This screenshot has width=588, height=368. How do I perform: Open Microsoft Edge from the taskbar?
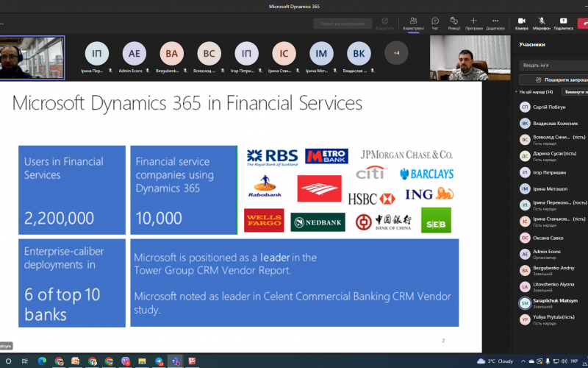tap(42, 361)
